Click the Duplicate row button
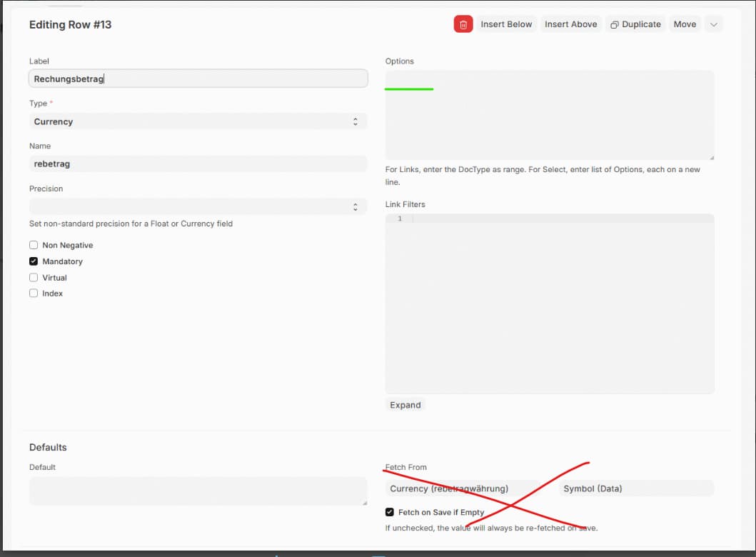Viewport: 756px width, 557px height. (x=635, y=24)
